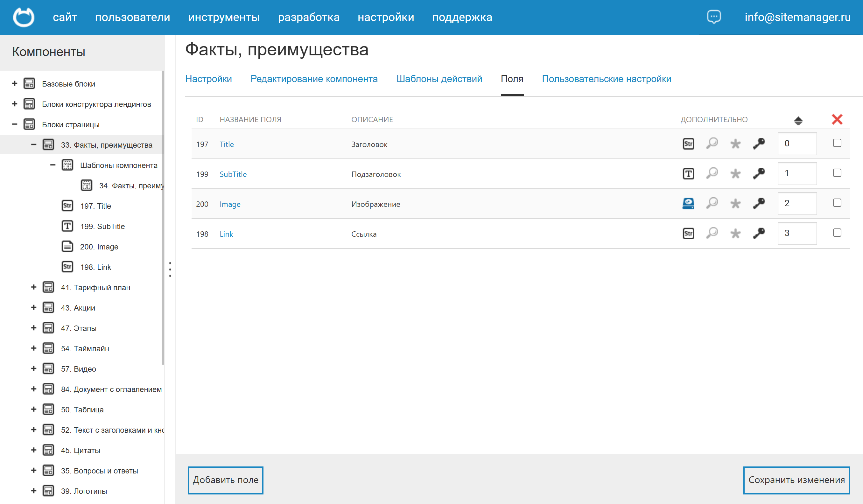The height and width of the screenshot is (504, 863).
Task: Collapse the Блоки страницы tree node
Action: point(14,124)
